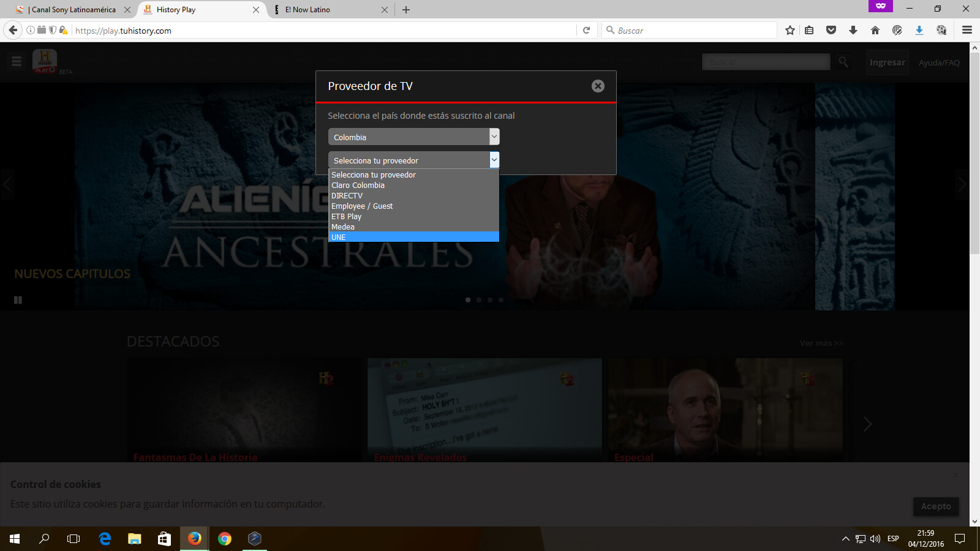Accept cookies with the Acepto button

tap(936, 506)
